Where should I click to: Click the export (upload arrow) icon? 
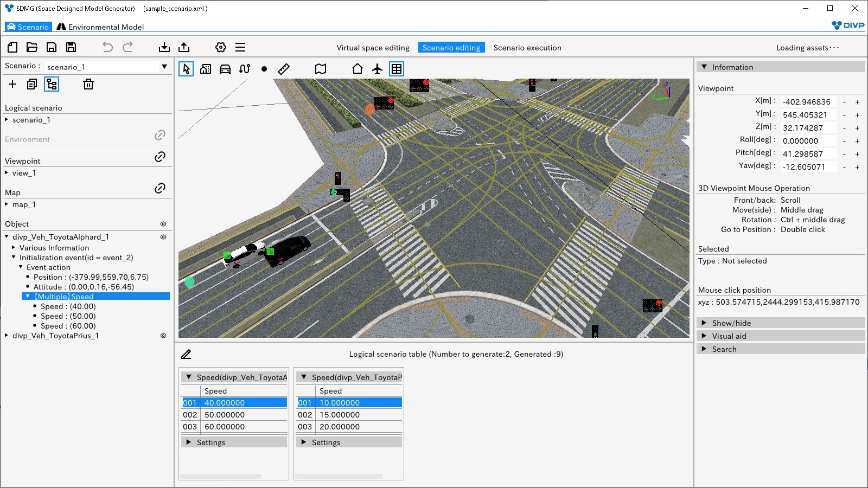tap(184, 47)
